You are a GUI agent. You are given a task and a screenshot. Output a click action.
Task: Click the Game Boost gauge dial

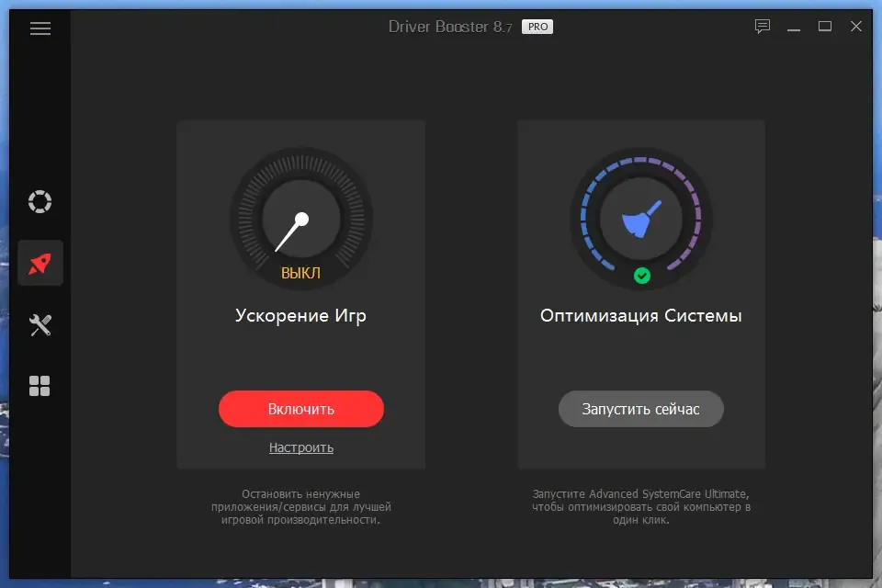pos(301,219)
